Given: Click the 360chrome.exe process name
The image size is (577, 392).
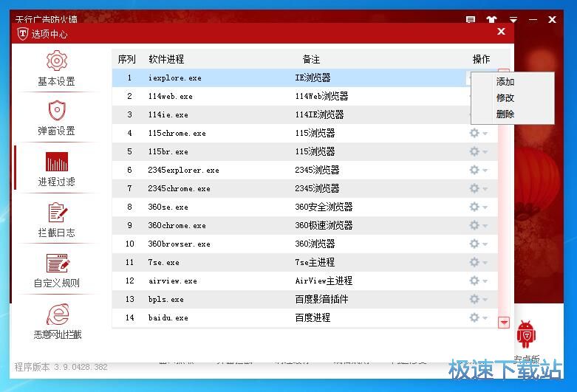Looking at the screenshot, I should (x=177, y=225).
